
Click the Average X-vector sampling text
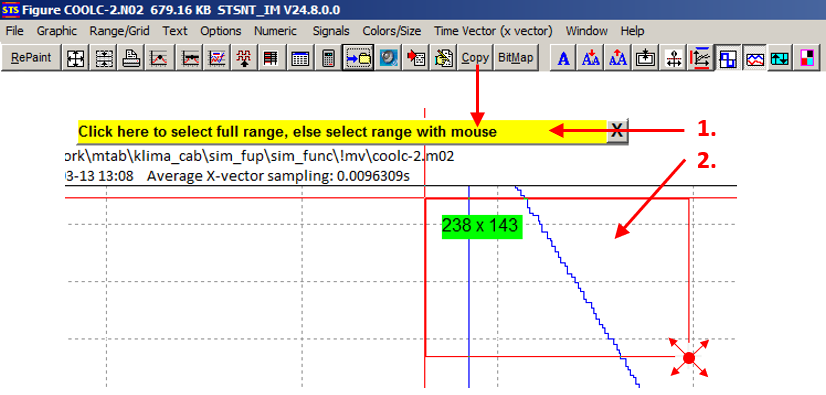[x=278, y=175]
